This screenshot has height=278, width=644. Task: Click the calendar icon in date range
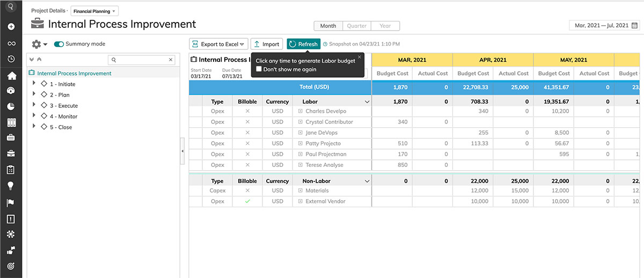click(x=635, y=25)
